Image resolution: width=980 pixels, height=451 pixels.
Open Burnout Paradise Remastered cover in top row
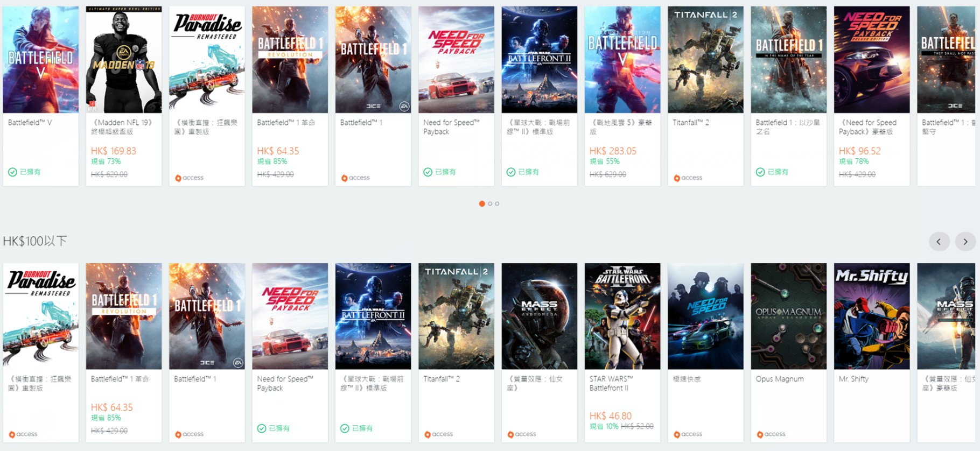tap(207, 60)
